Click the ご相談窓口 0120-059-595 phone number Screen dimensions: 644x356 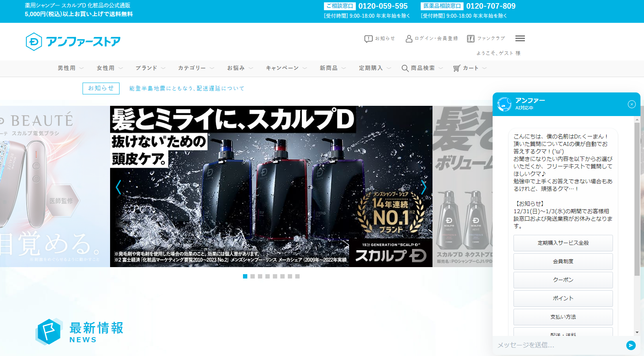383,6
